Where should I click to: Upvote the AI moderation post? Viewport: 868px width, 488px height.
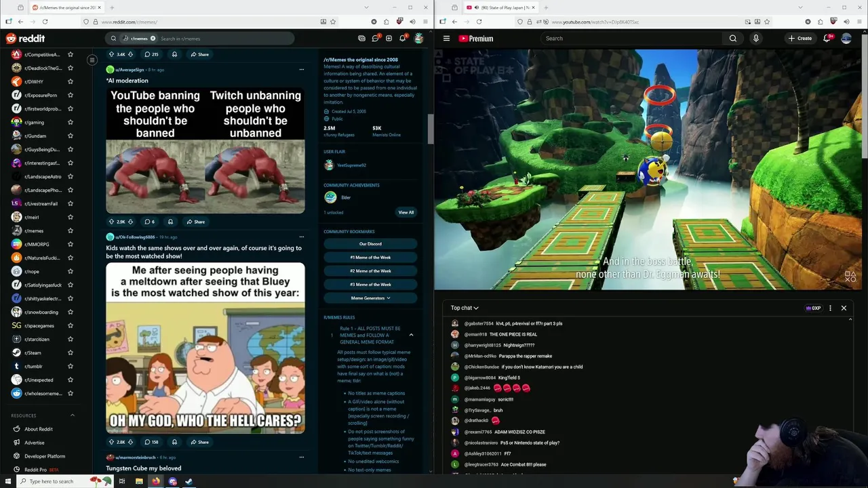(112, 222)
